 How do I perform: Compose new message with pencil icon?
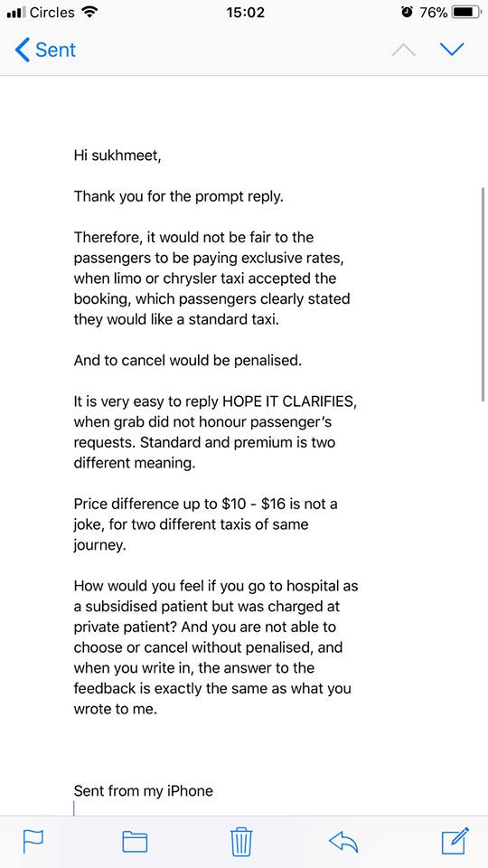point(455,840)
